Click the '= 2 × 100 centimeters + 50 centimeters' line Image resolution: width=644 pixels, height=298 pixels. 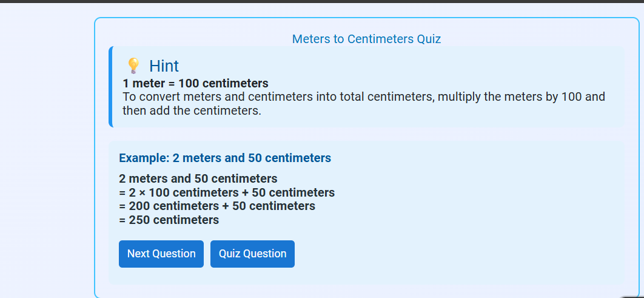227,192
